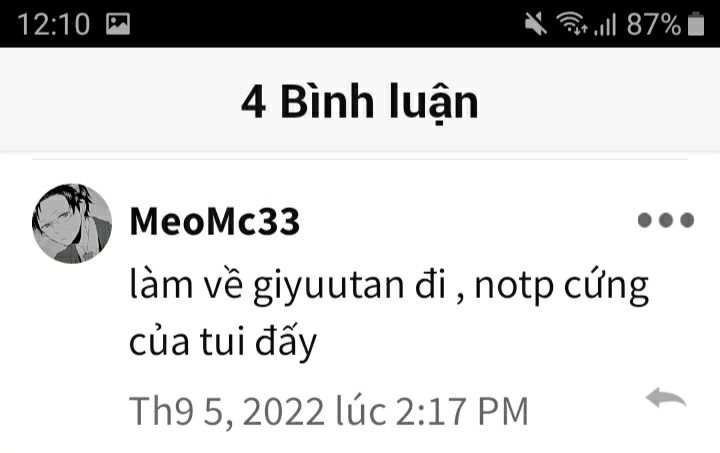
Task: Tap the word 'luận' in the header
Action: coord(434,102)
